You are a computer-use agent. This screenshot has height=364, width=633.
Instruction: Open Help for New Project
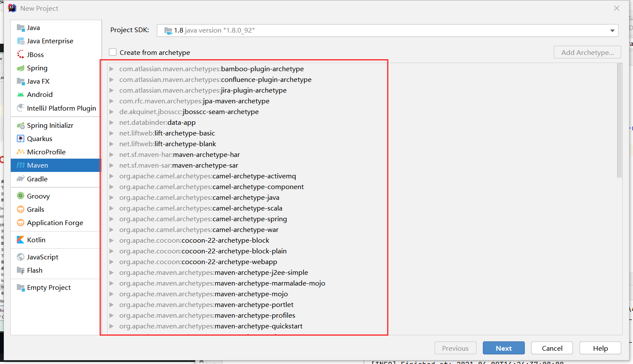pos(600,348)
